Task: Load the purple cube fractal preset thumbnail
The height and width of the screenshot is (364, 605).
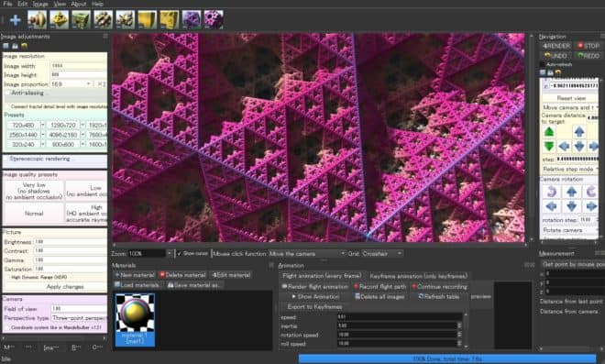Action: coord(192,19)
